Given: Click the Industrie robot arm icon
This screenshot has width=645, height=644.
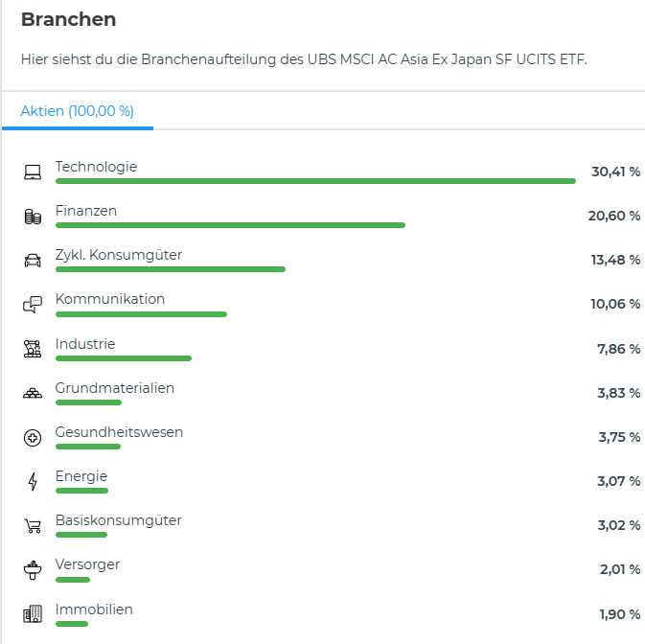Looking at the screenshot, I should [33, 349].
